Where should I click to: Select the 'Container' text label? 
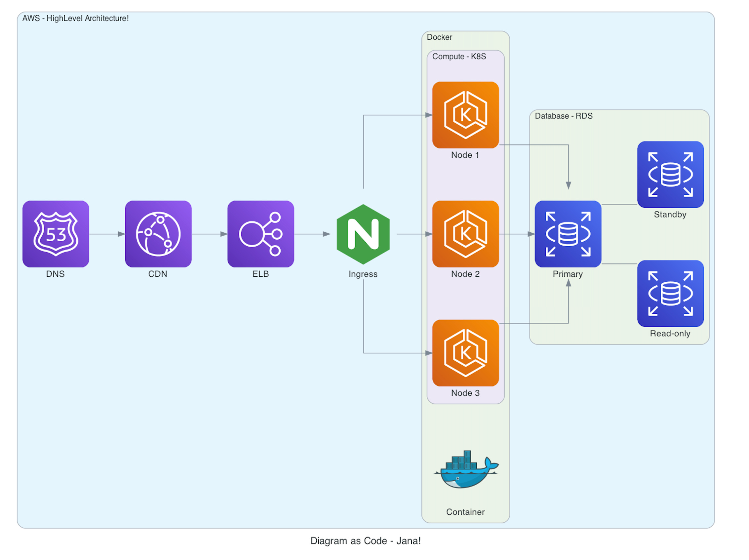point(465,512)
